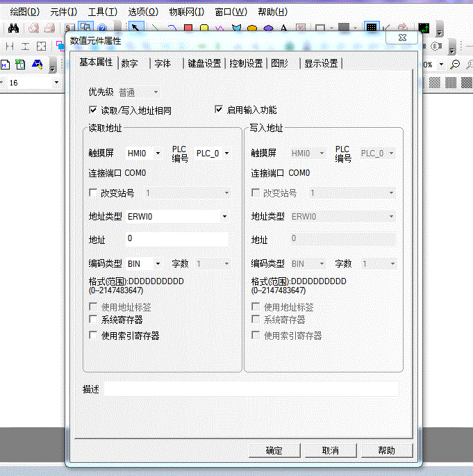Open the 物联网(I) menu
This screenshot has height=476, width=473.
click(186, 12)
